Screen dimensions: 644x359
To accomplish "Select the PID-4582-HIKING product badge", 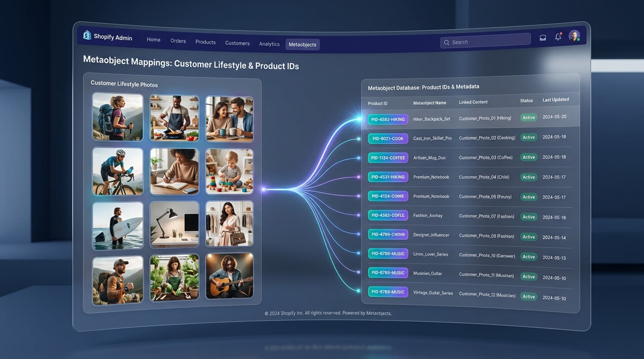I will tap(388, 119).
